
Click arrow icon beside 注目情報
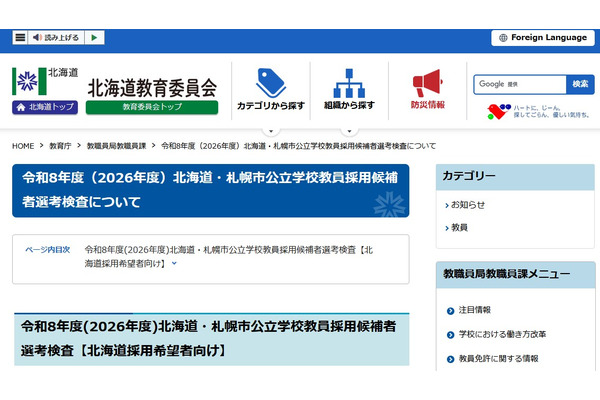(450, 311)
